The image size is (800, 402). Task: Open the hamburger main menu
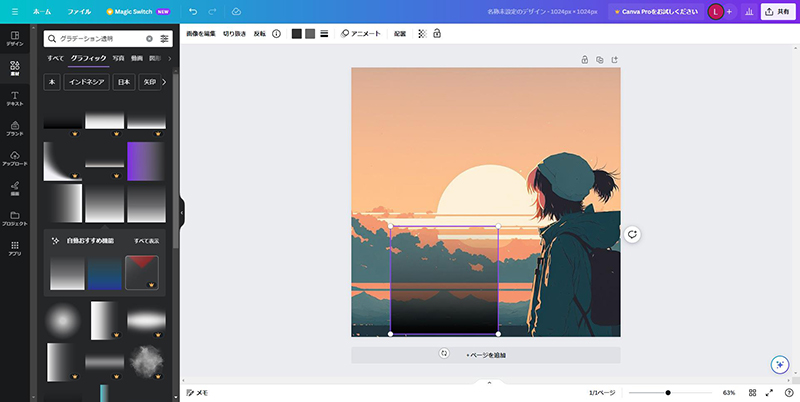(15, 11)
